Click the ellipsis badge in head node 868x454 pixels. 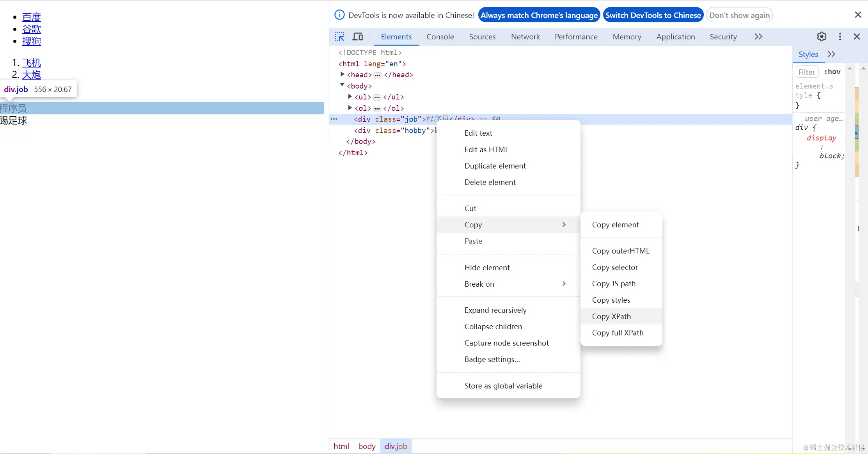377,75
